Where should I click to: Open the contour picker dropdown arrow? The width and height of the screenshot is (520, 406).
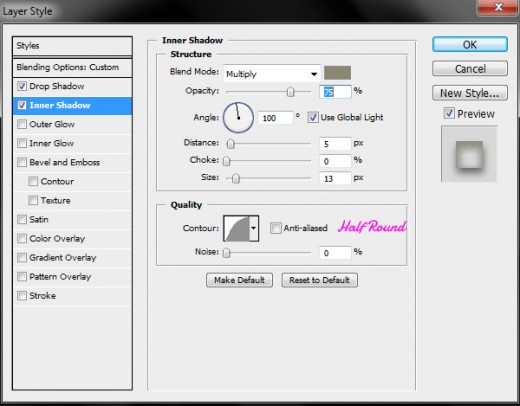click(x=254, y=228)
